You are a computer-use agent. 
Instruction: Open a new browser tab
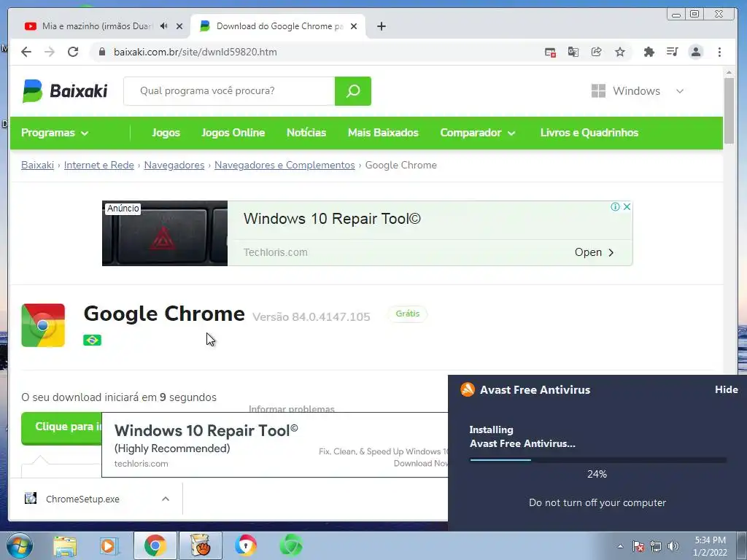pyautogui.click(x=381, y=26)
